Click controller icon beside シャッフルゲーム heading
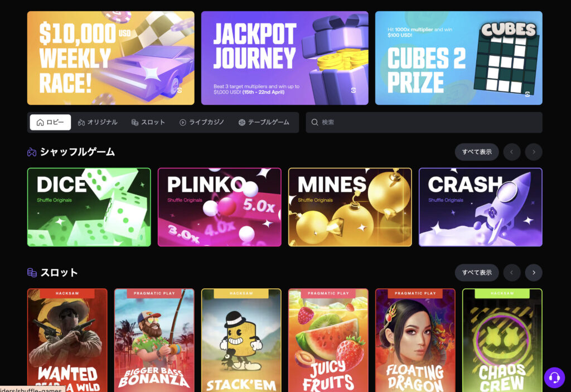571x392 pixels. (32, 152)
